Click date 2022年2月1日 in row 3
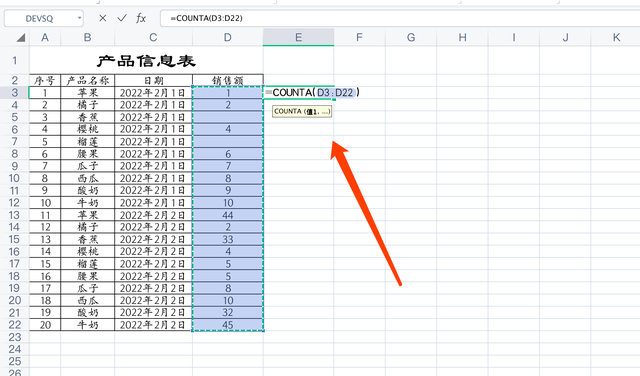Screen dimensions: 640x376 point(153,93)
